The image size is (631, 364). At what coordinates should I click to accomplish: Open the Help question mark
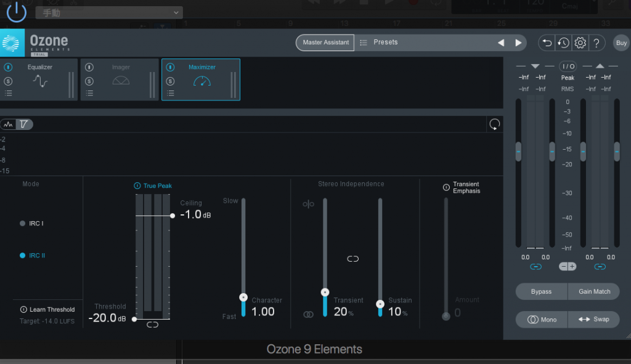[596, 42]
